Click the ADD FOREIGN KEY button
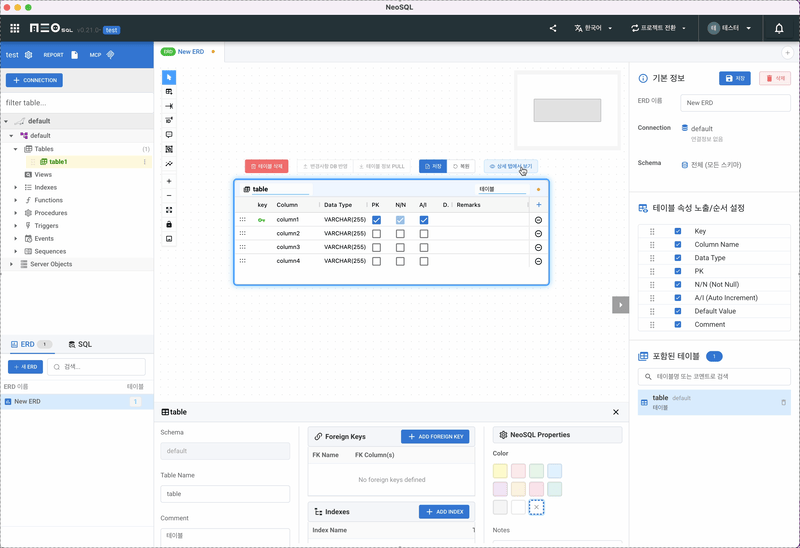The height and width of the screenshot is (548, 800). click(x=435, y=437)
